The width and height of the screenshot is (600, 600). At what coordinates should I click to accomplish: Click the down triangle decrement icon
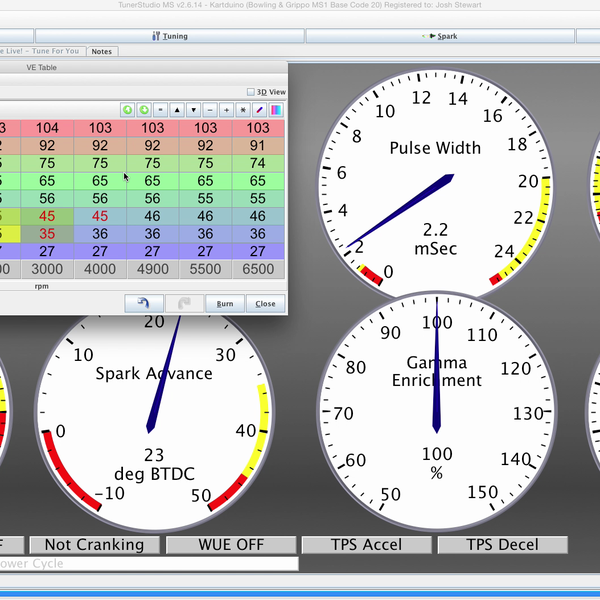[x=193, y=109]
